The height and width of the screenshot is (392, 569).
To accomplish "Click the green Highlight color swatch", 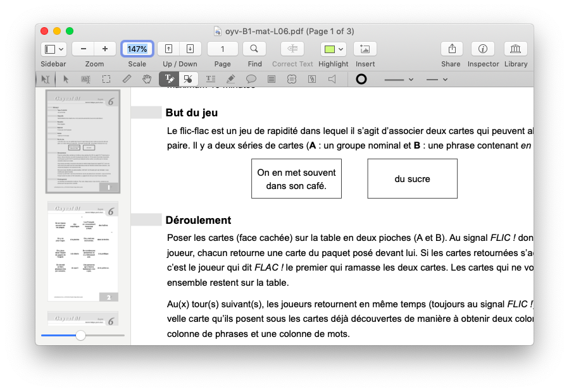I will coord(330,49).
